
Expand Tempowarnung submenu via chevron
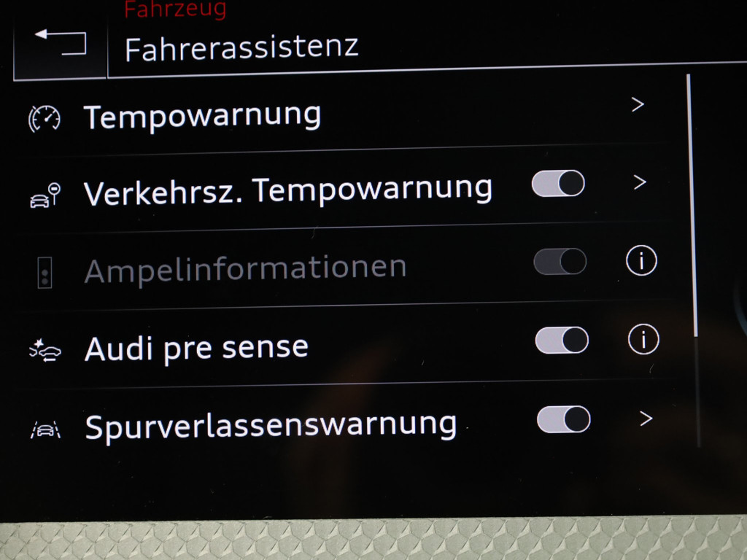click(x=638, y=104)
